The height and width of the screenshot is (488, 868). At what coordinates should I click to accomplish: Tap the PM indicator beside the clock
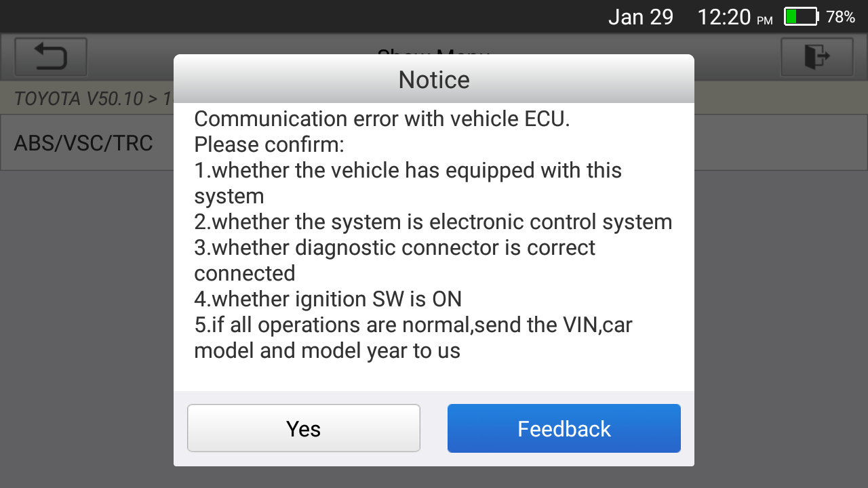click(764, 21)
